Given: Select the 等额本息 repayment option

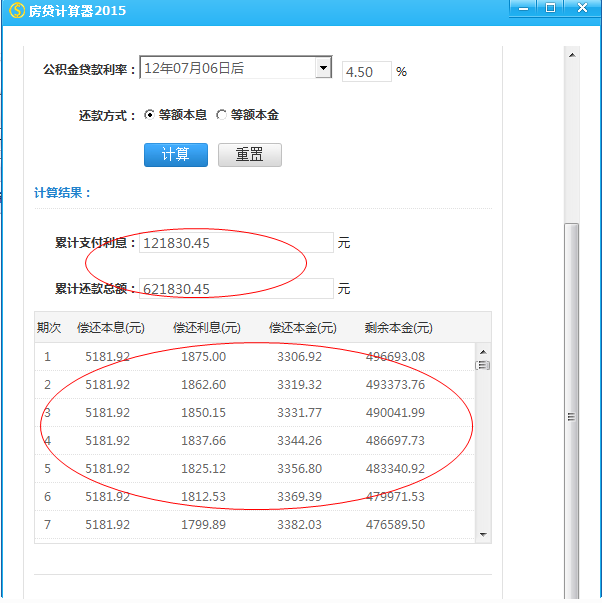Looking at the screenshot, I should 149,115.
